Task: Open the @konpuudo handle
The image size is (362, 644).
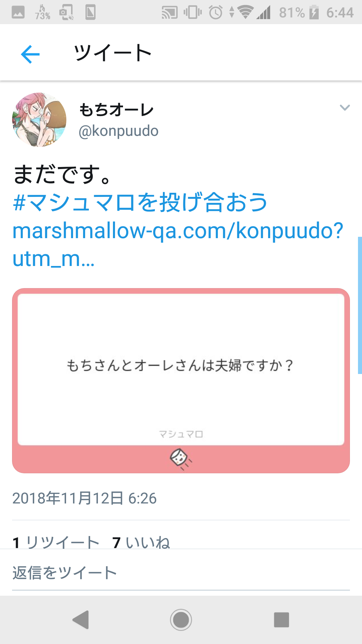Action: pyautogui.click(x=118, y=131)
